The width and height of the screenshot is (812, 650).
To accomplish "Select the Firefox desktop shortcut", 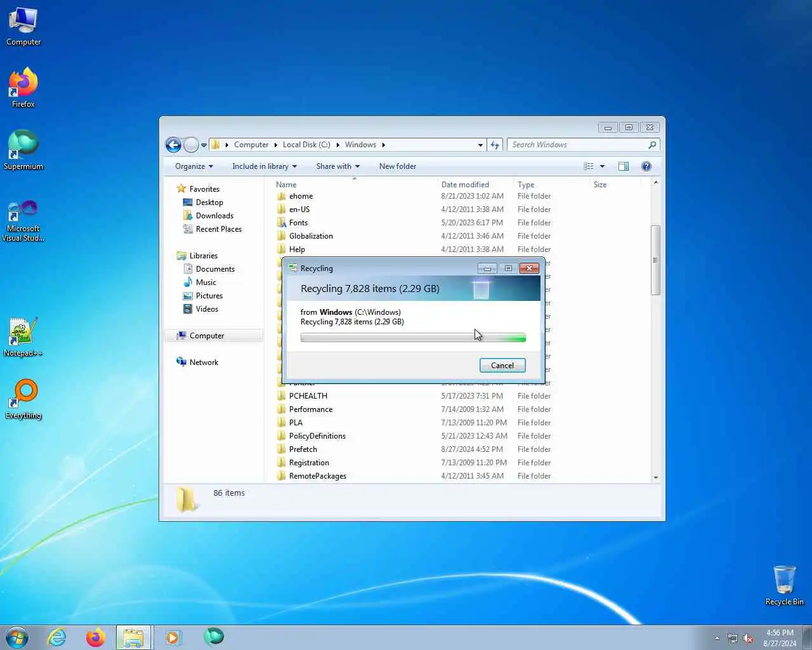I will [23, 88].
